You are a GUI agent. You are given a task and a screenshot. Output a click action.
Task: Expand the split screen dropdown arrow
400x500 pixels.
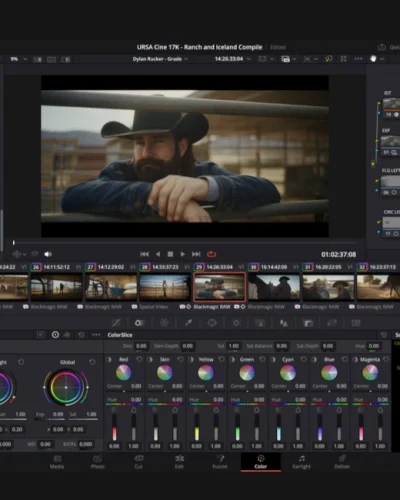coord(294,59)
